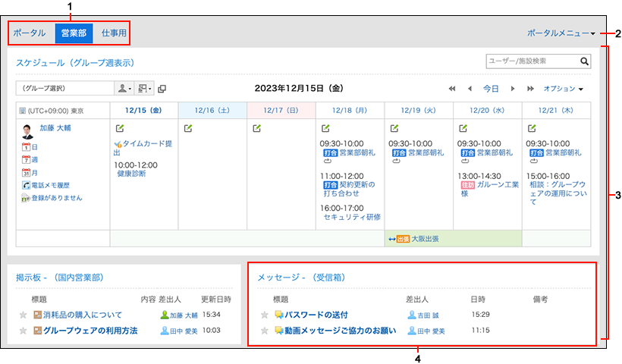Switch to the 仕事用 portal tab
This screenshot has height=364, width=622.
coord(114,33)
